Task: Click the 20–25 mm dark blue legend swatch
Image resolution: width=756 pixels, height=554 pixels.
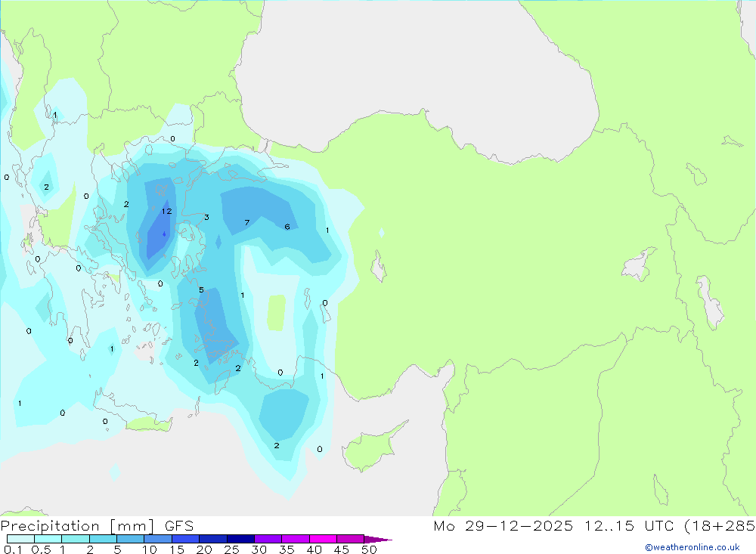Action: pyautogui.click(x=212, y=539)
